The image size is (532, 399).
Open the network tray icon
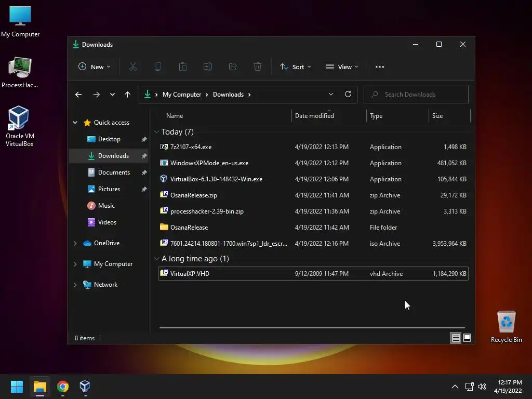pos(469,387)
